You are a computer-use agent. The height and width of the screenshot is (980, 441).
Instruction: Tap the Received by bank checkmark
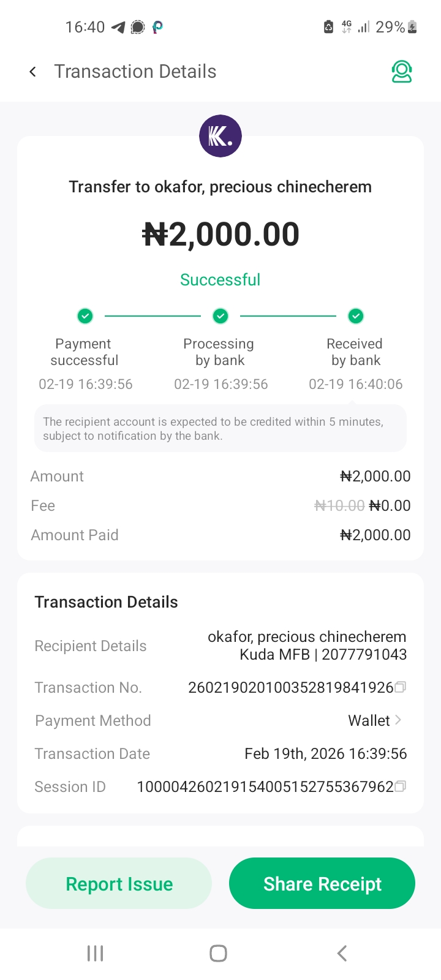click(x=356, y=316)
